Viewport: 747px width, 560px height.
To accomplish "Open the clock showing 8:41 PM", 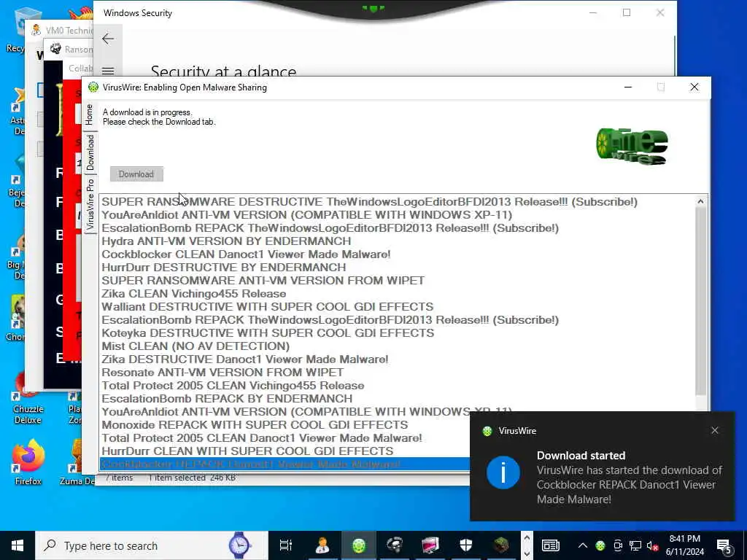I will coord(684,545).
